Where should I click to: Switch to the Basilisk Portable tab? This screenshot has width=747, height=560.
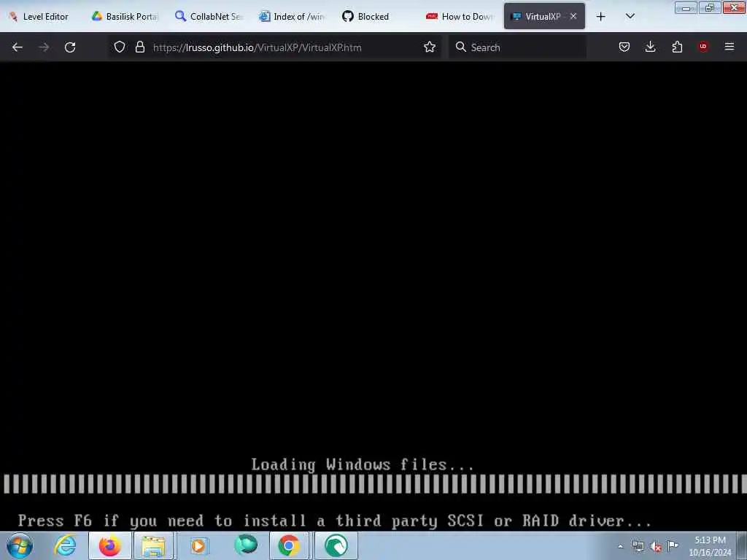point(125,17)
